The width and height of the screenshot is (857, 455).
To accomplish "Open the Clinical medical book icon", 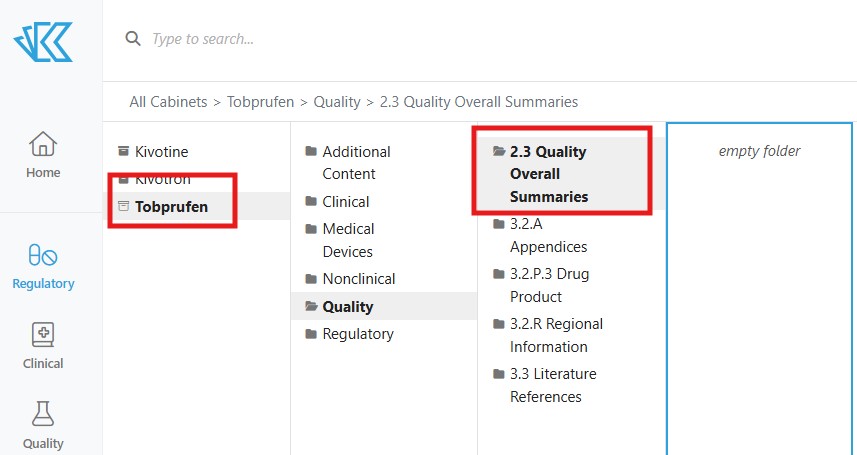I will point(43,335).
